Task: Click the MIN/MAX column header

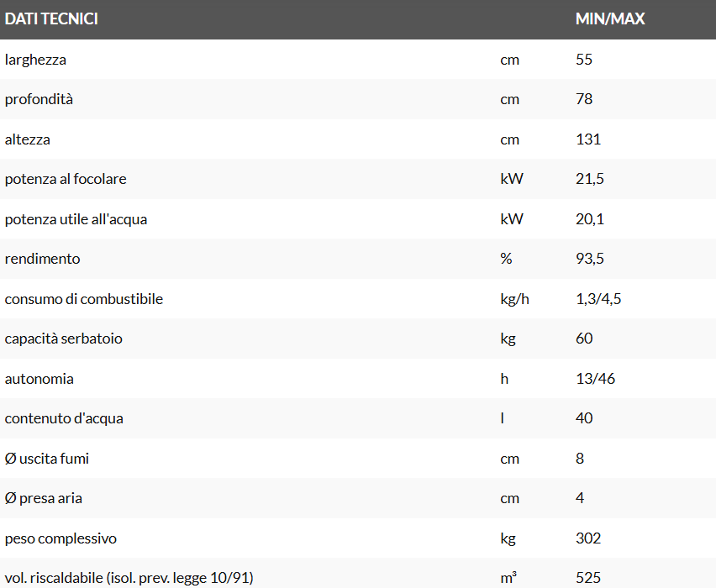Action: (610, 18)
